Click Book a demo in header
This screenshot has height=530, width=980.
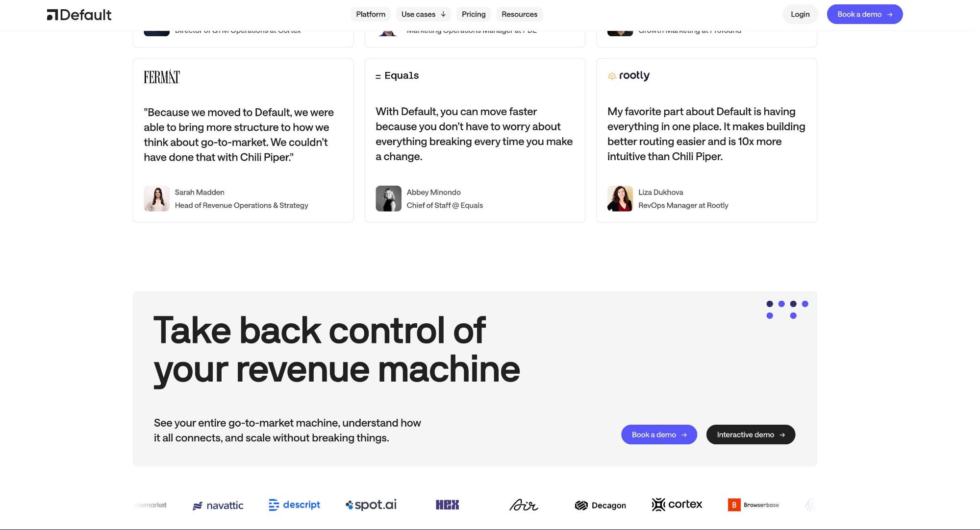click(864, 14)
